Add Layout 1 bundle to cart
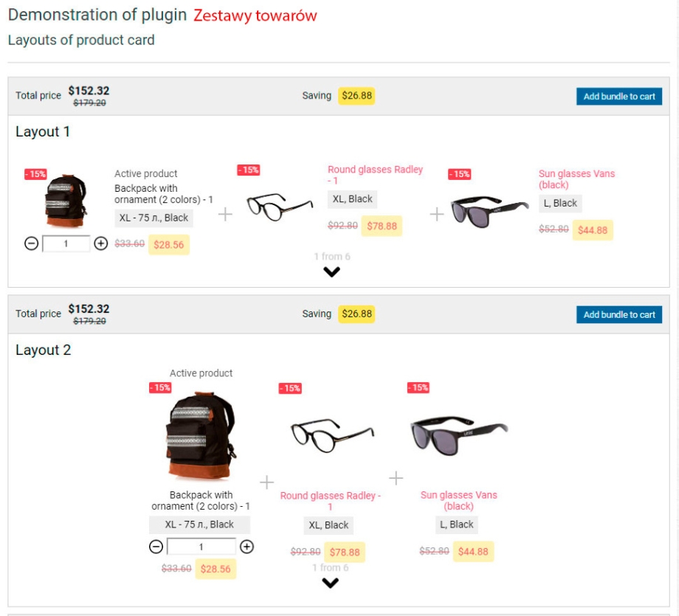The width and height of the screenshot is (679, 616). tap(618, 97)
